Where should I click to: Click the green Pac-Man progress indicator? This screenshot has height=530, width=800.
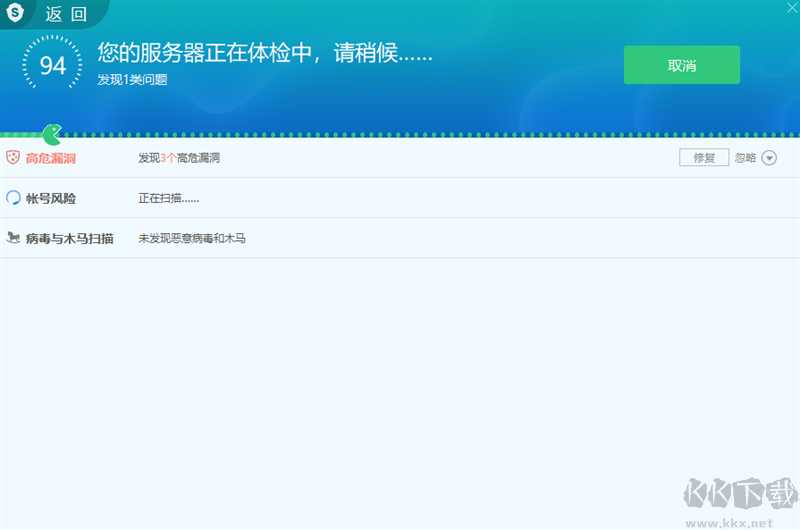[x=53, y=135]
